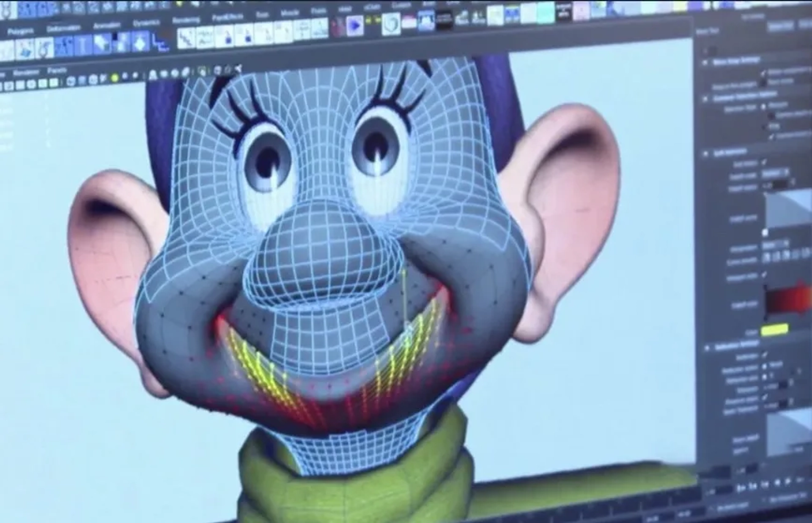812x523 pixels.
Task: Open the Falloff mode dropdown
Action: (775, 173)
